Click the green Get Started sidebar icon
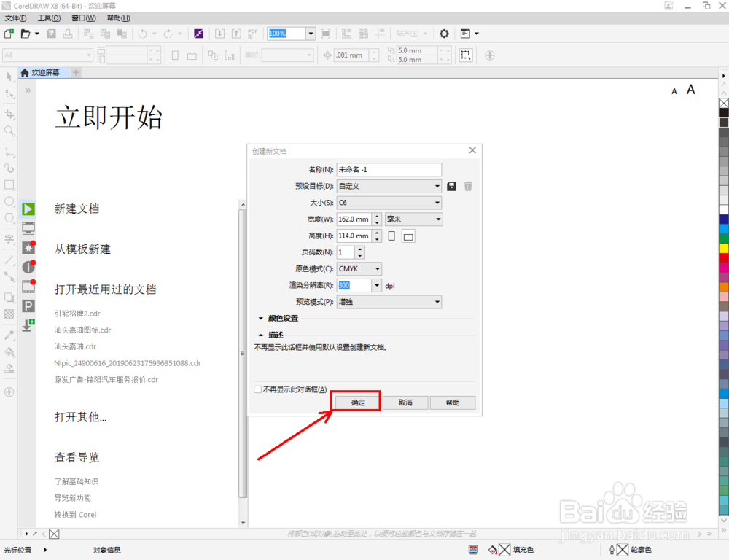This screenshot has width=729, height=560. 28,209
